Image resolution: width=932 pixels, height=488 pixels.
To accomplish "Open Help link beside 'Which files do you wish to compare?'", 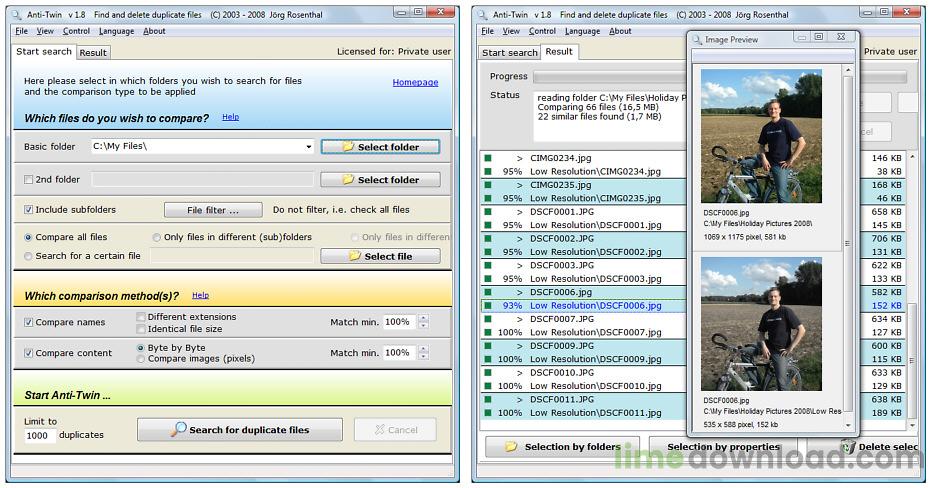I will [x=231, y=117].
